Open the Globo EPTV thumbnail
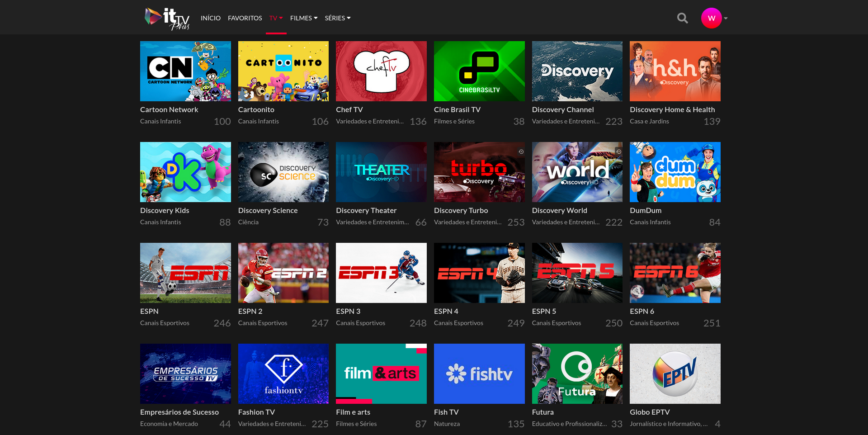This screenshot has width=868, height=435. tap(675, 374)
